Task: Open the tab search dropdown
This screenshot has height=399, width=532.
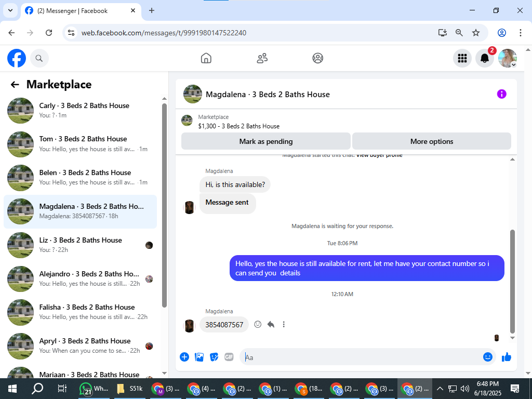Action: click(x=10, y=10)
